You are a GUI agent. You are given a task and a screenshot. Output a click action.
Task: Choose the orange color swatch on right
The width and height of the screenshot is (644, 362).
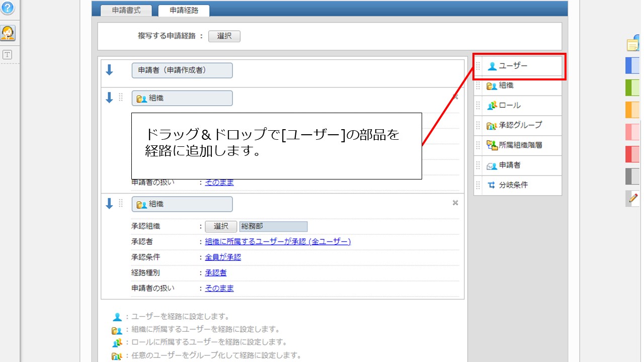point(632,109)
